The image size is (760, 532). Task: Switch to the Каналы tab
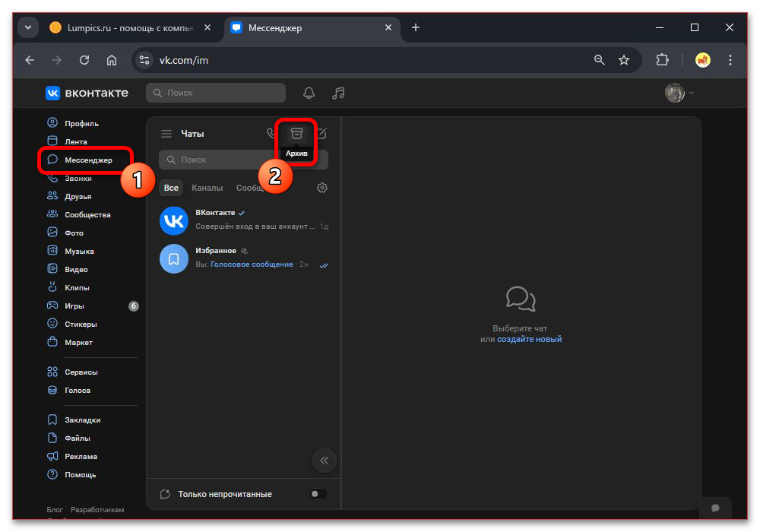(207, 188)
